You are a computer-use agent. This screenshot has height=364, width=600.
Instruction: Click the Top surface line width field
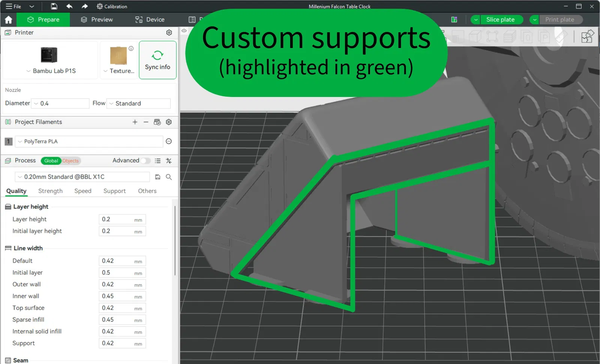pyautogui.click(x=122, y=308)
